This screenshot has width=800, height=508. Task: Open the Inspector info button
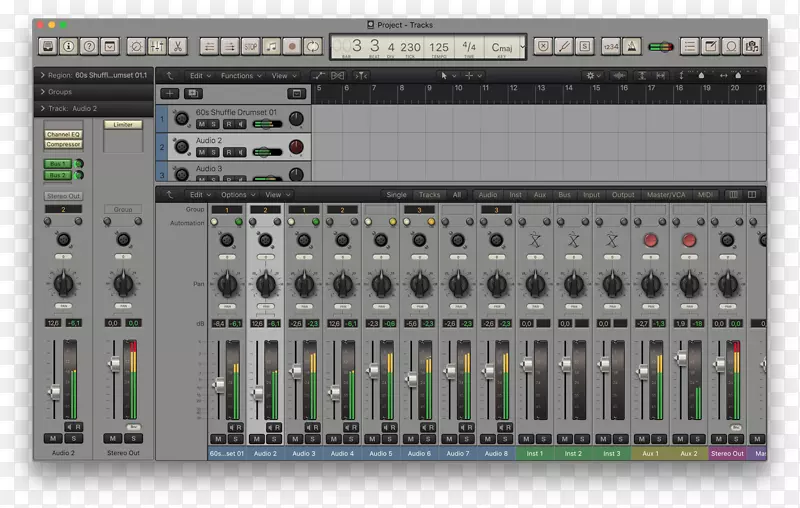(x=69, y=46)
